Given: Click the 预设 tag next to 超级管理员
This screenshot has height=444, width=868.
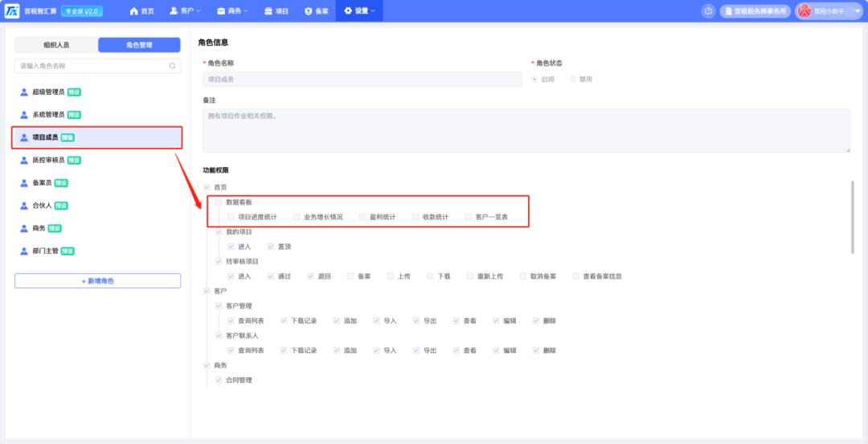Looking at the screenshot, I should click(x=74, y=92).
